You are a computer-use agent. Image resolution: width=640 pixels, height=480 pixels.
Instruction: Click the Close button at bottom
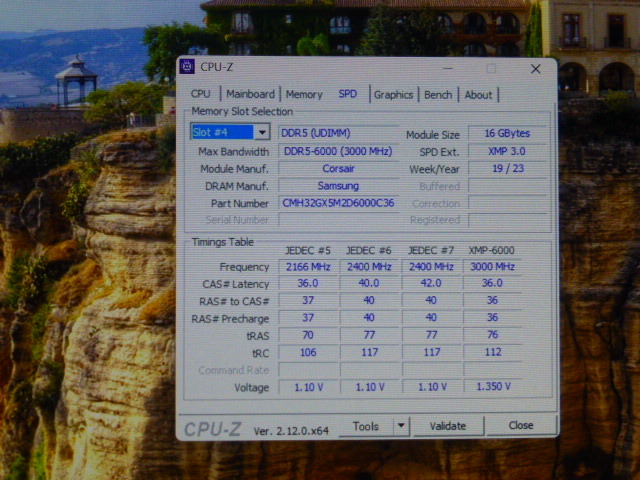tap(521, 425)
